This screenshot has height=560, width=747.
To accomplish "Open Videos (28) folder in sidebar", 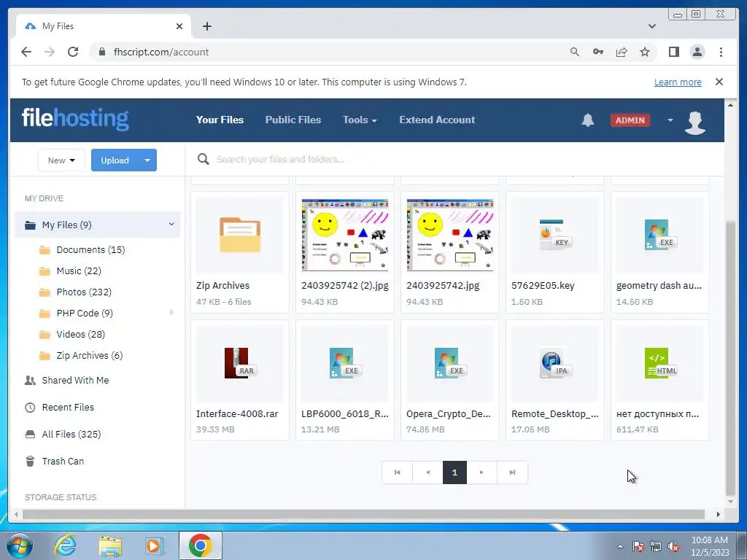I will (x=72, y=334).
